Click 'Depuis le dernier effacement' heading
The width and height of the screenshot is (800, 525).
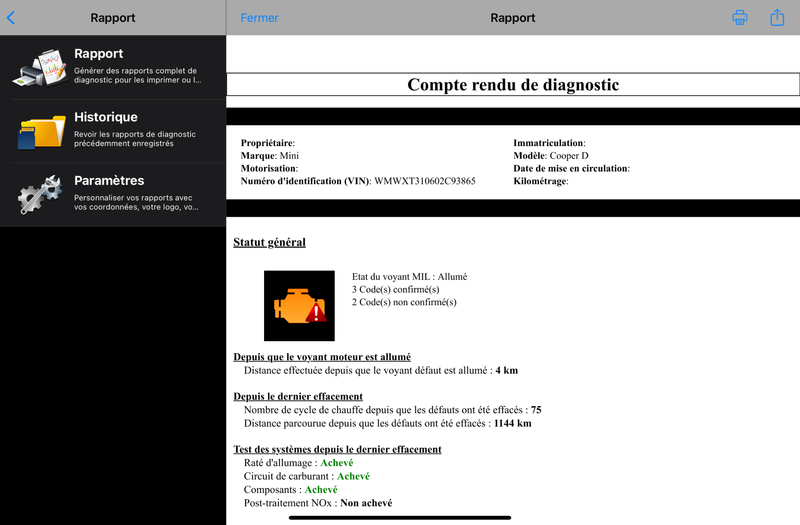[298, 396]
